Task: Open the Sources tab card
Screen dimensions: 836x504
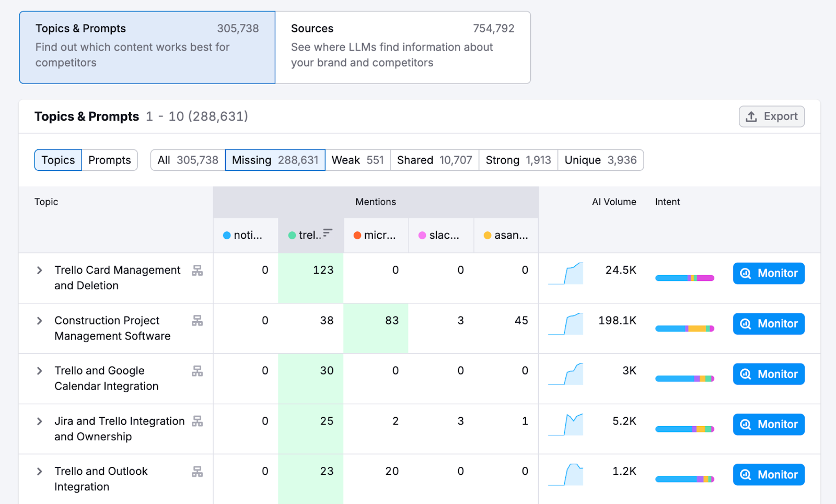Action: (x=402, y=47)
